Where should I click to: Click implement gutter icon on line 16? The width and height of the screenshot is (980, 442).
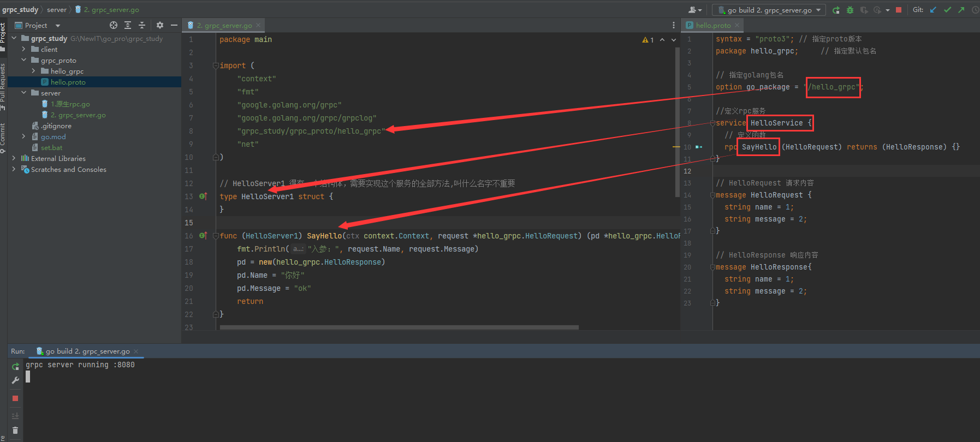pyautogui.click(x=203, y=235)
